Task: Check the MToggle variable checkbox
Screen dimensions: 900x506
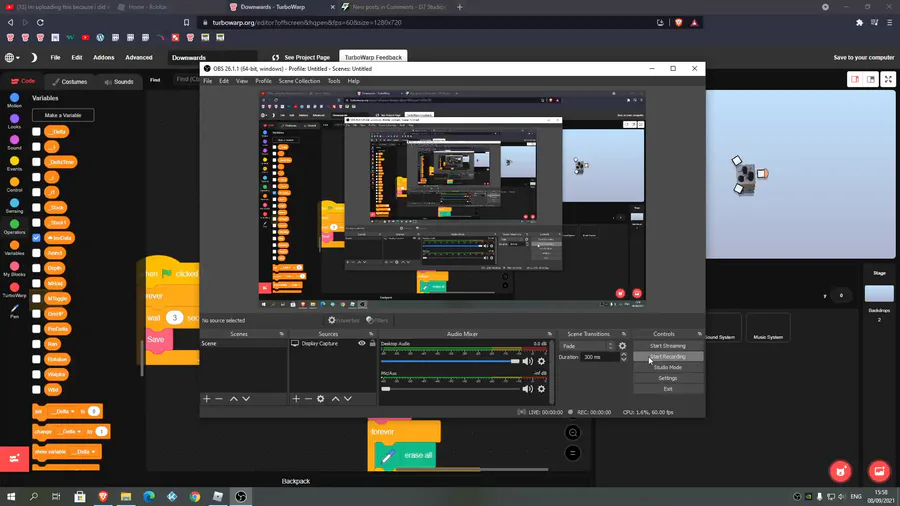Action: point(36,298)
